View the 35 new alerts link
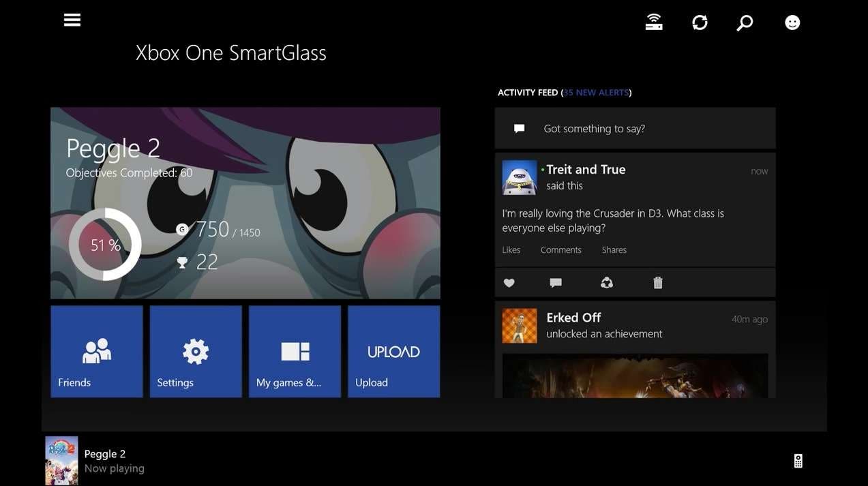This screenshot has width=868, height=486. pos(596,93)
